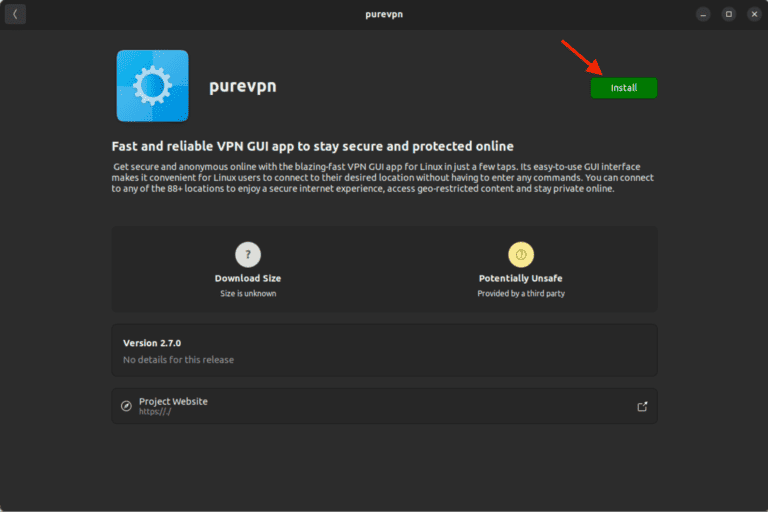Click the purevpn title in the header bar
This screenshot has width=768, height=512.
tap(384, 14)
